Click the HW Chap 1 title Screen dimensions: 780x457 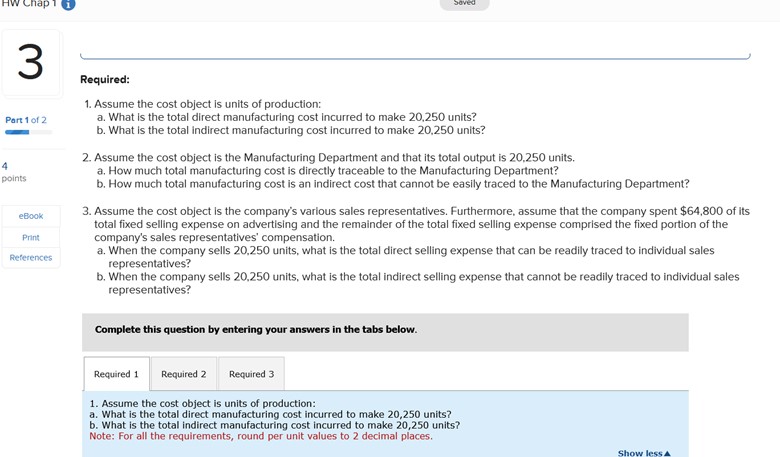pos(29,3)
